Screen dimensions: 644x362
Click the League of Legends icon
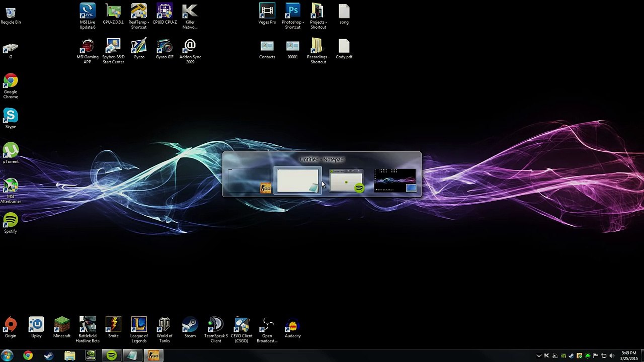tap(139, 330)
